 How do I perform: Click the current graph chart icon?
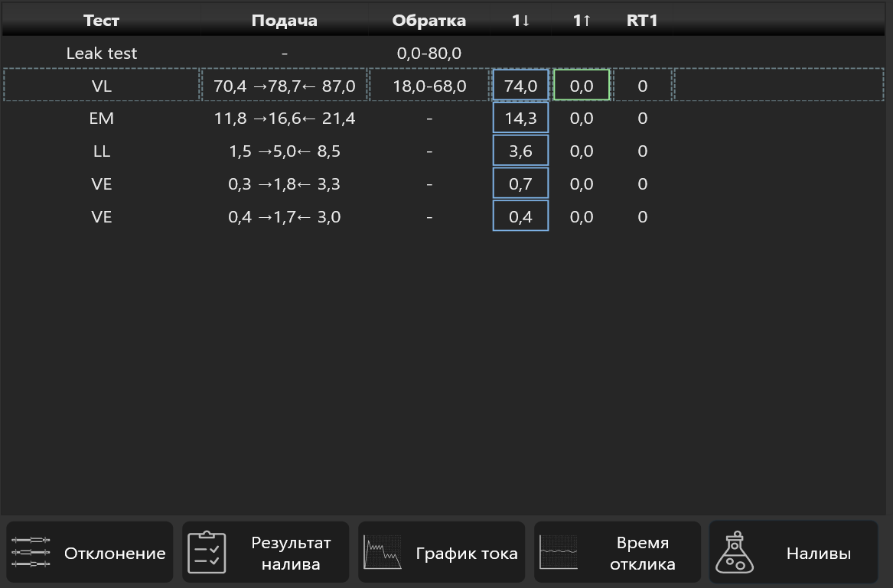(x=383, y=552)
